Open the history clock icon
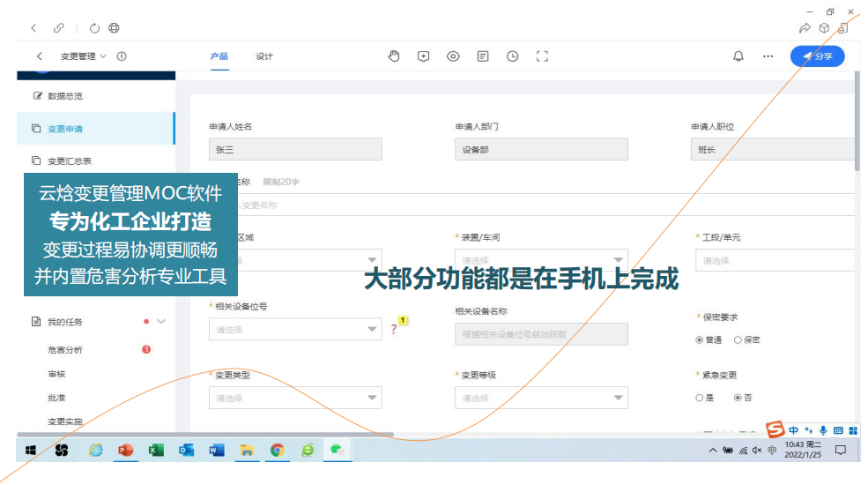Screen dimensions: 868x485 (512, 56)
